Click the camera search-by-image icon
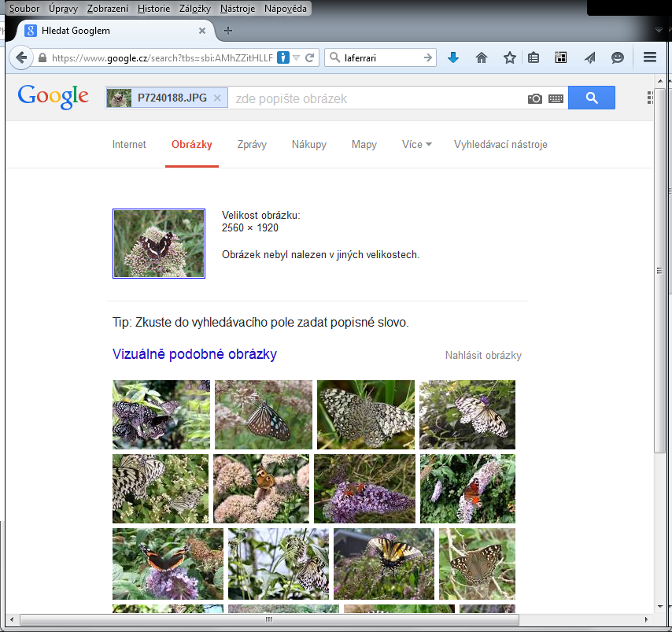Viewport: 672px width, 632px height. tap(535, 98)
